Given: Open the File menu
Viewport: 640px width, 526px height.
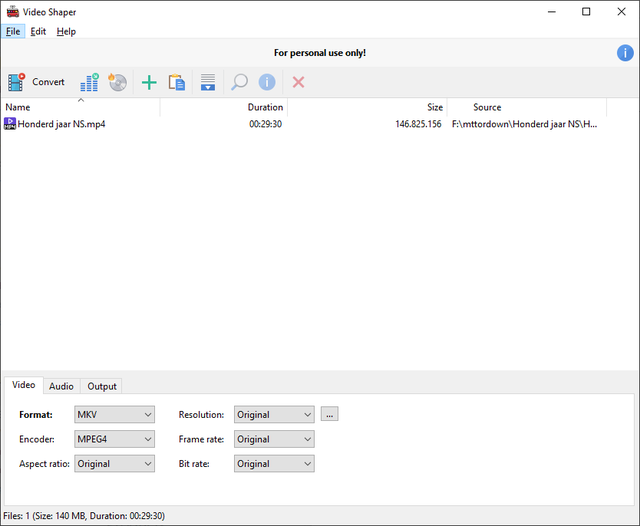Looking at the screenshot, I should click(x=13, y=31).
